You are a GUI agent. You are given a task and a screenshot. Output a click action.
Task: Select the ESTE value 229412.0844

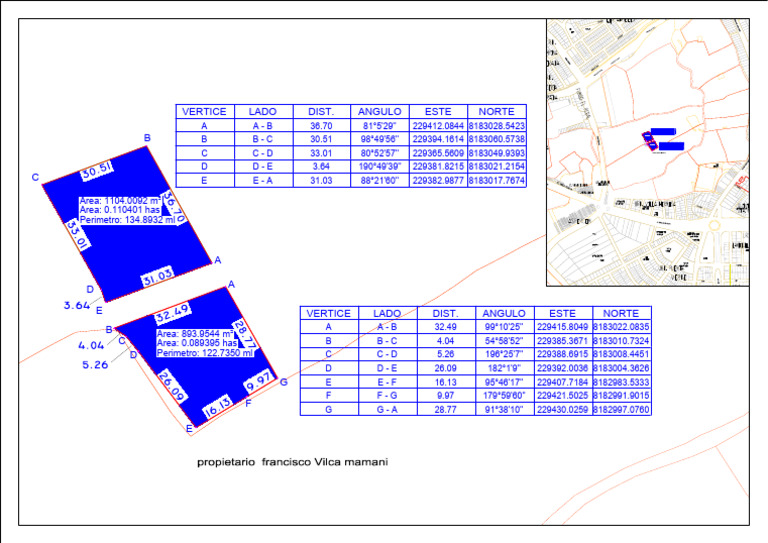(x=438, y=126)
